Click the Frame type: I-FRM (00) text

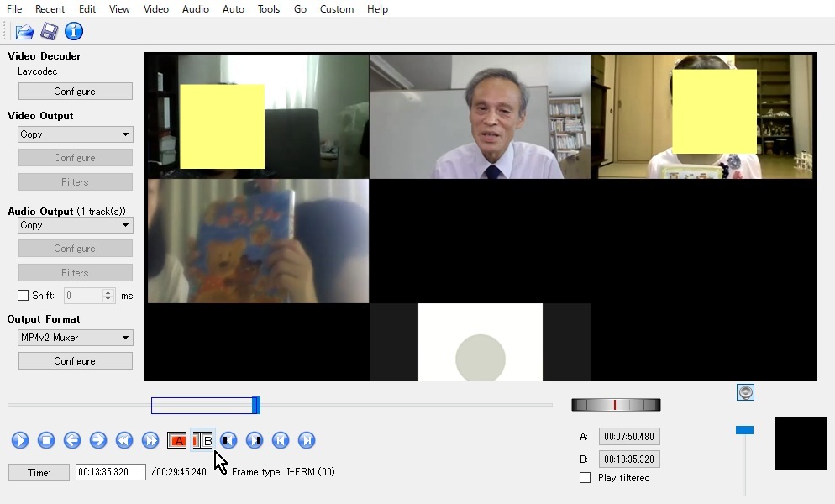click(283, 472)
